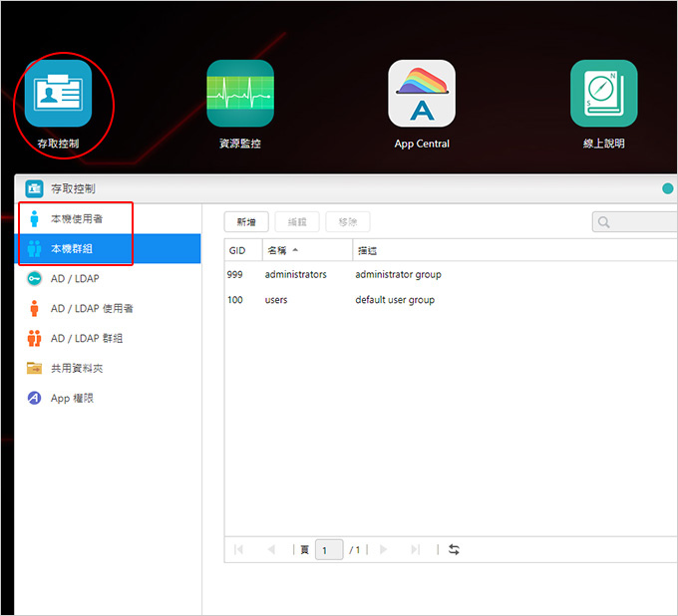Click the 移除 remove button
678x616 pixels.
point(348,221)
